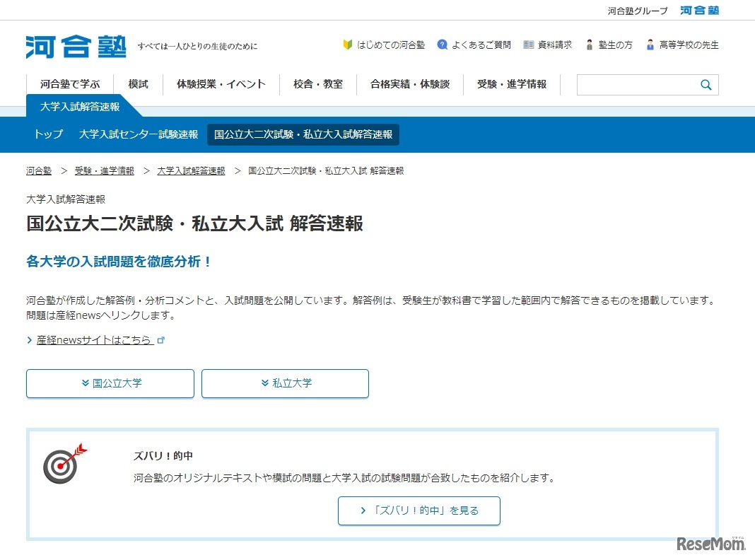Screen dimensions: 755x560
Task: Open the 産経newsサイトはこちら link
Action: [x=95, y=340]
